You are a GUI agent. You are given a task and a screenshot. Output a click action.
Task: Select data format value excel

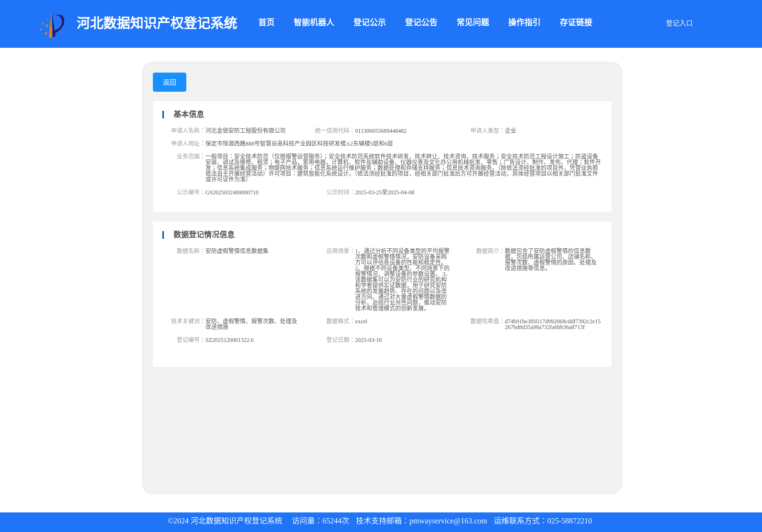(x=361, y=321)
